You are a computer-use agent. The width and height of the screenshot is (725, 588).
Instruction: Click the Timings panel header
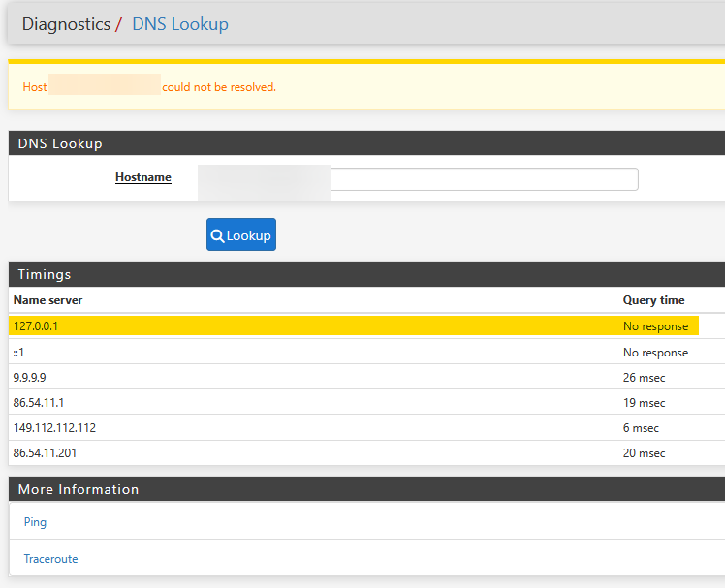45,274
